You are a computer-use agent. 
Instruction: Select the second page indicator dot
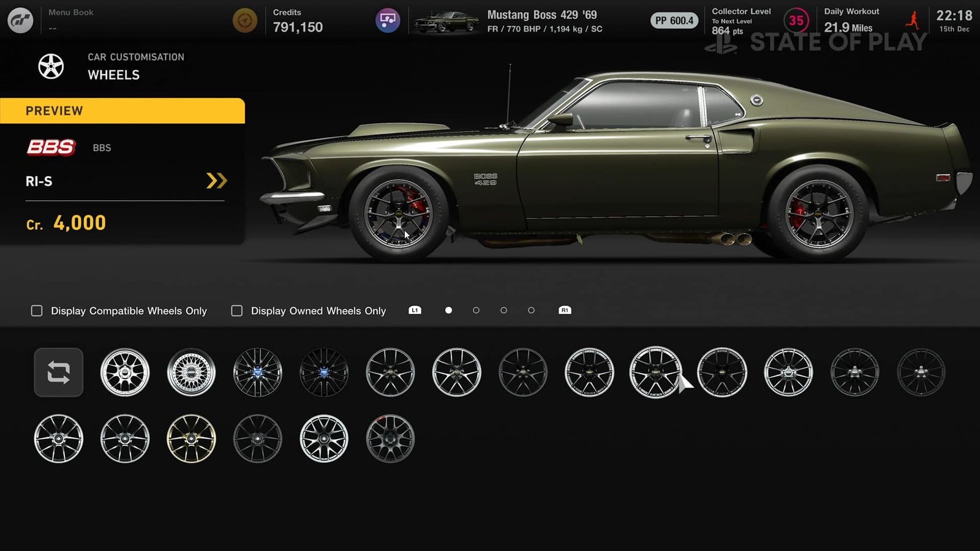[476, 310]
